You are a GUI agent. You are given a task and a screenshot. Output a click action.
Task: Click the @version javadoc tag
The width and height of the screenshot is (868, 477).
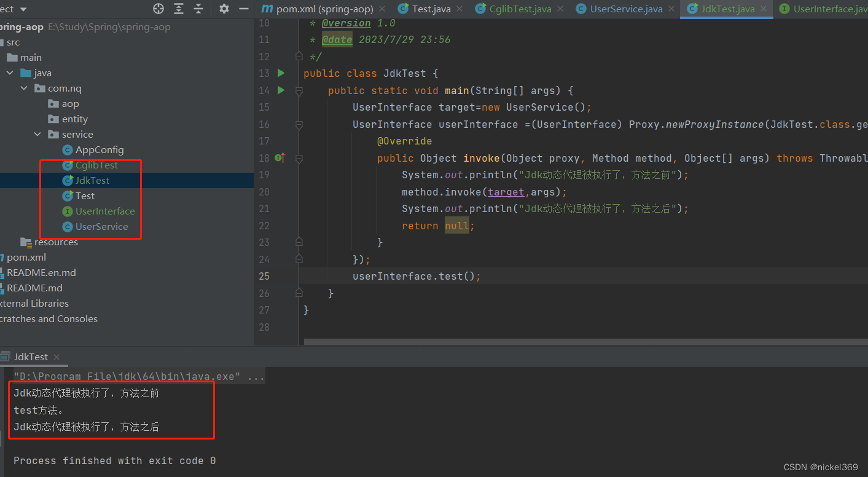click(346, 23)
